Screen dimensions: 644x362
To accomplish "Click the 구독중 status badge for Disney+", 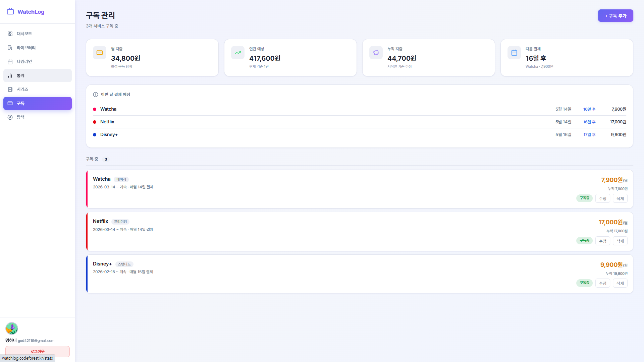I will (x=585, y=283).
